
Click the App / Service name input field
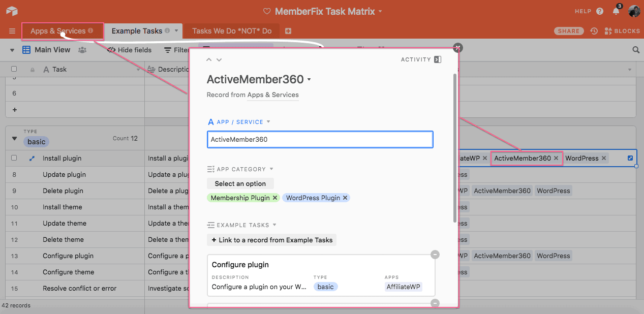click(320, 139)
